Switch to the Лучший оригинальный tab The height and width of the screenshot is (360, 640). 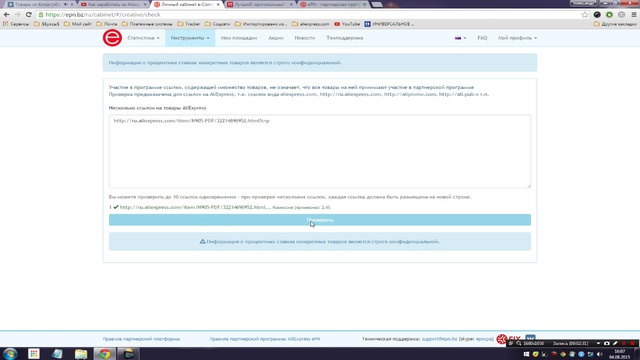tap(260, 4)
